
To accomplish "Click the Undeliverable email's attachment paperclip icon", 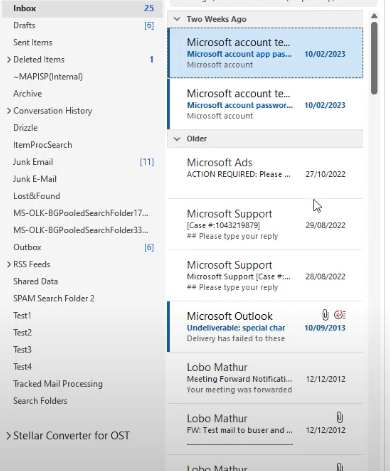I will point(325,315).
